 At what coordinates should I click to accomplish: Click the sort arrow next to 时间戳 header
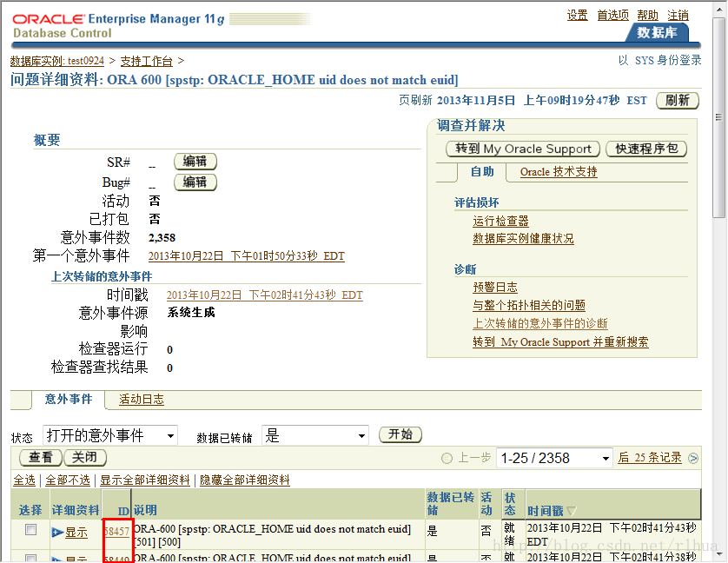coord(571,511)
